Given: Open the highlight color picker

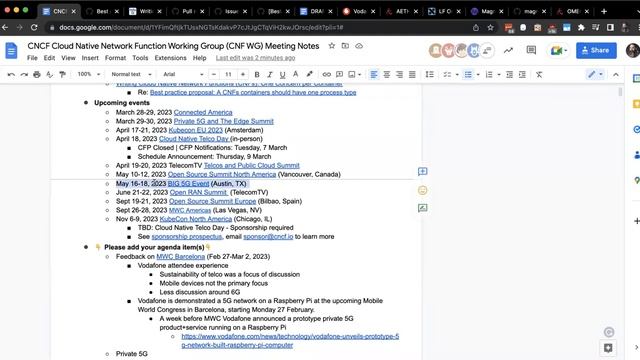Looking at the screenshot, I should (309, 74).
